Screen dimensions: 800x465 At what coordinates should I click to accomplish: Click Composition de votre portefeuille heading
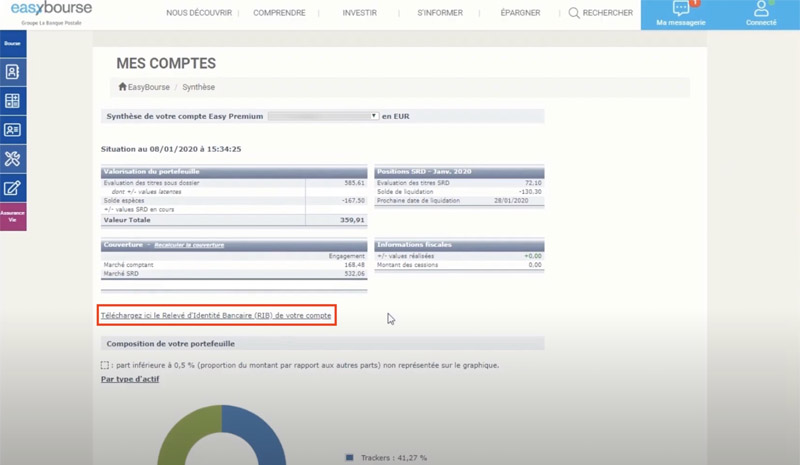pyautogui.click(x=170, y=344)
